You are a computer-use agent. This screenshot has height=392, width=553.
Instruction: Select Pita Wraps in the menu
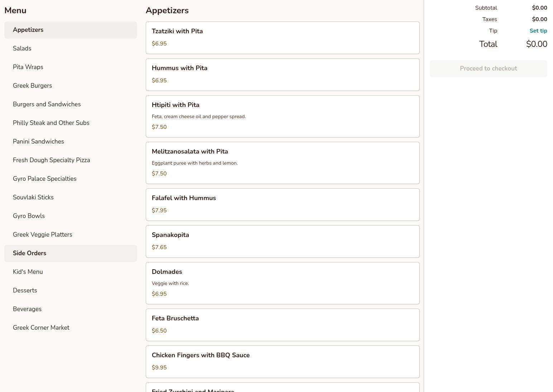[28, 67]
